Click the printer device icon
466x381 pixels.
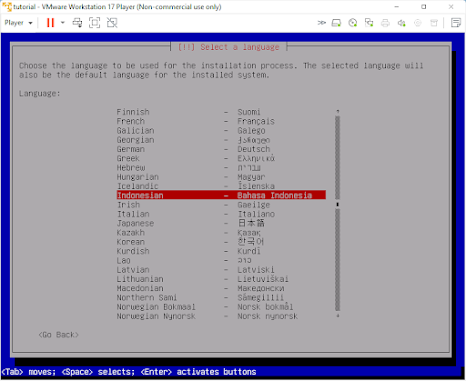tap(385, 23)
